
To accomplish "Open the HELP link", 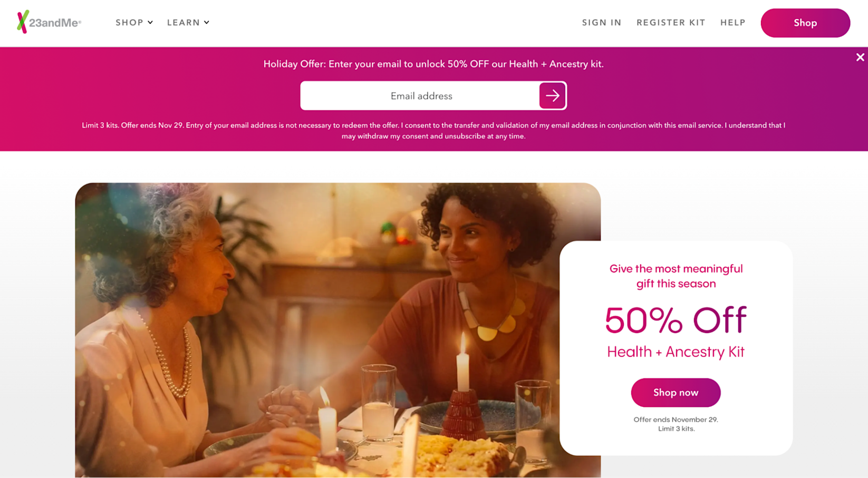I will pos(733,23).
